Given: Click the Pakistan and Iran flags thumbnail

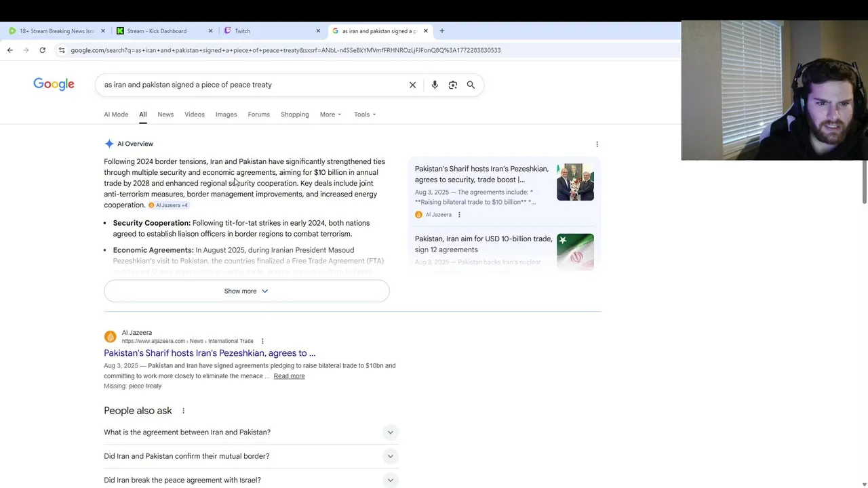Looking at the screenshot, I should click(x=575, y=252).
